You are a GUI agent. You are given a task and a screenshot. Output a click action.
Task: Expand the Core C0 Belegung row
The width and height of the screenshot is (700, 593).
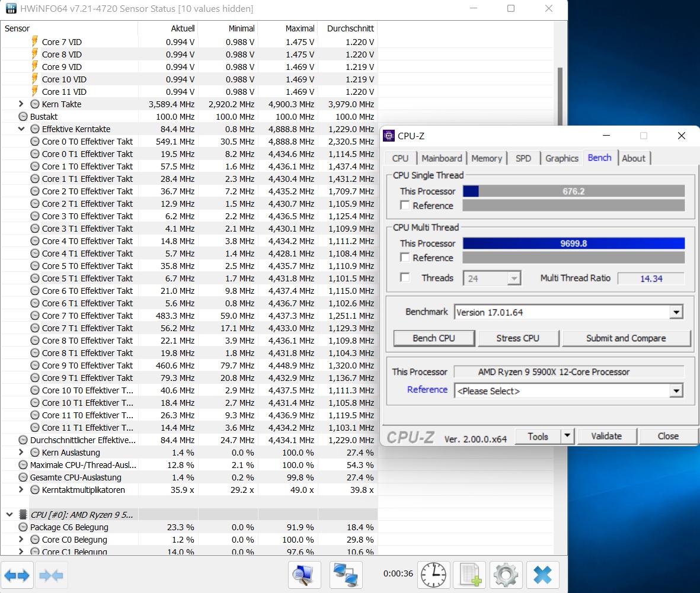pyautogui.click(x=21, y=539)
